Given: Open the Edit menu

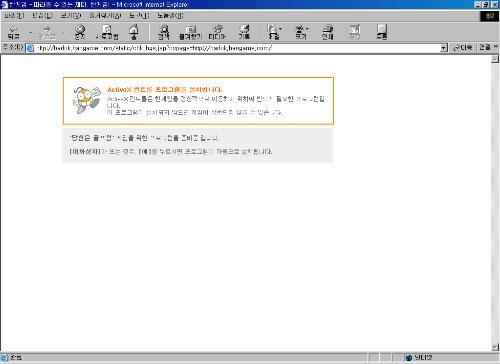Looking at the screenshot, I should point(42,16).
